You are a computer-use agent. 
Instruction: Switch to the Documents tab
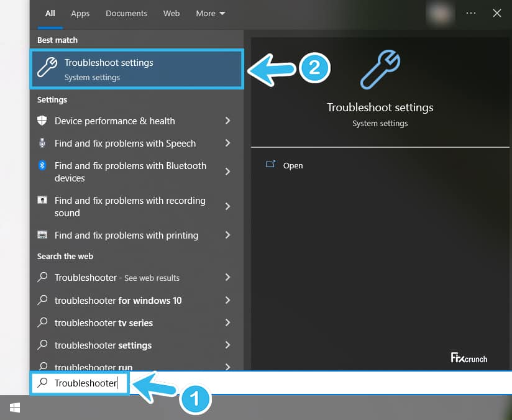click(126, 14)
